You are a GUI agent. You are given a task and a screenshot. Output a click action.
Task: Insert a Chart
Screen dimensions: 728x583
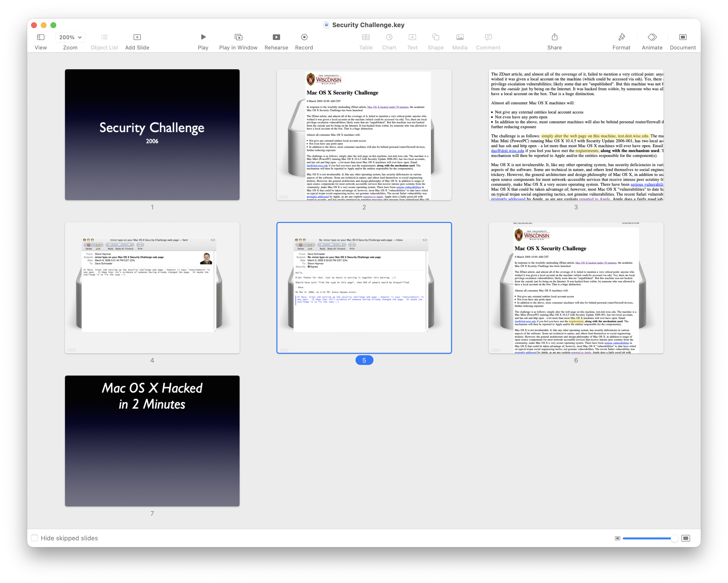[389, 40]
